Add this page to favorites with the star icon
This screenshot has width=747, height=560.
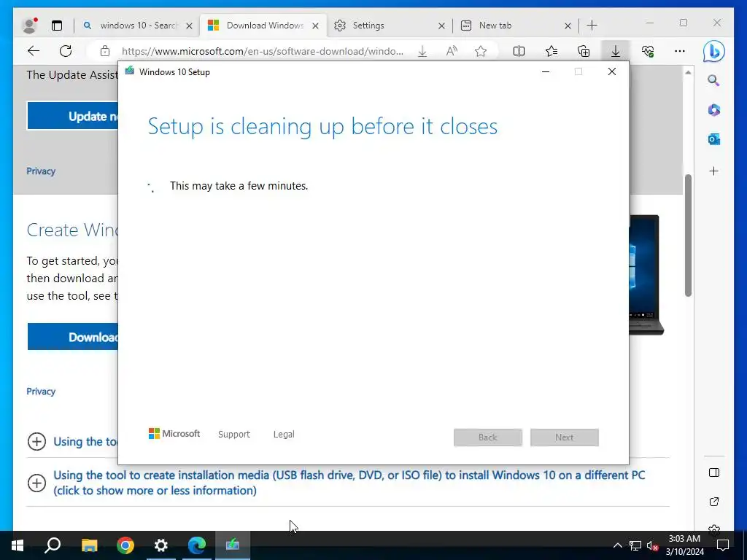(481, 51)
